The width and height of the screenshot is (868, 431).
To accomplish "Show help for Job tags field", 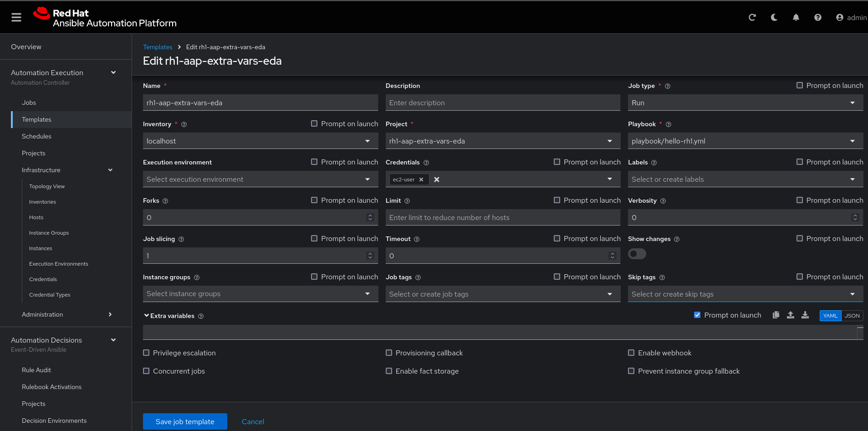I will click(x=418, y=277).
